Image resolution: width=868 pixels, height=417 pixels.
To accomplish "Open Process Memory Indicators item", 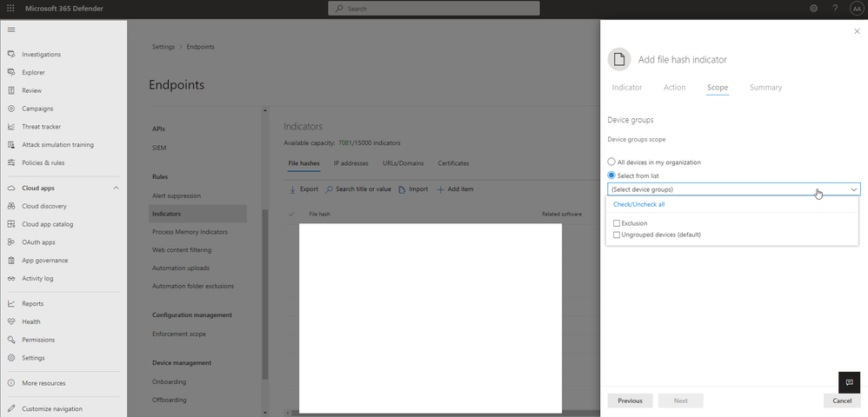I will pos(190,232).
